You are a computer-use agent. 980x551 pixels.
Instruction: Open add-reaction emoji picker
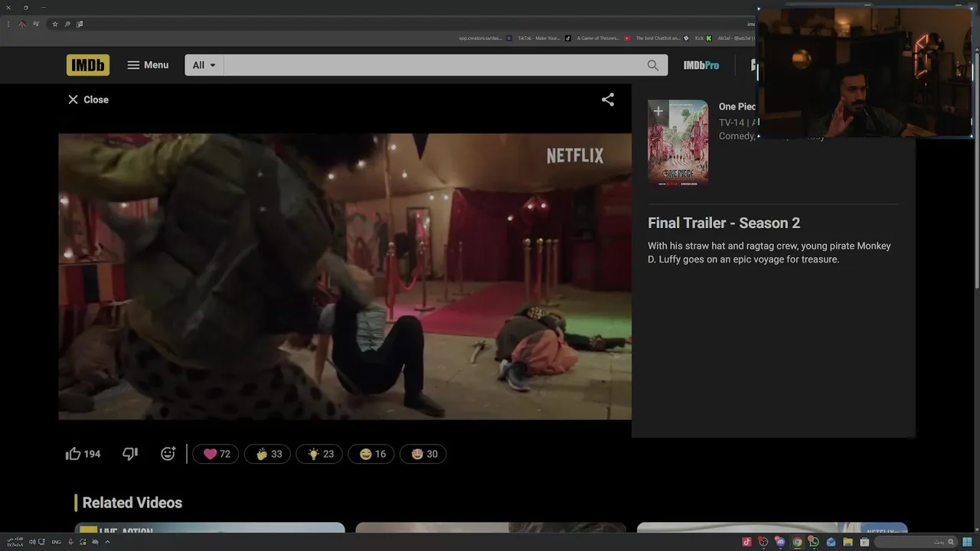click(168, 454)
